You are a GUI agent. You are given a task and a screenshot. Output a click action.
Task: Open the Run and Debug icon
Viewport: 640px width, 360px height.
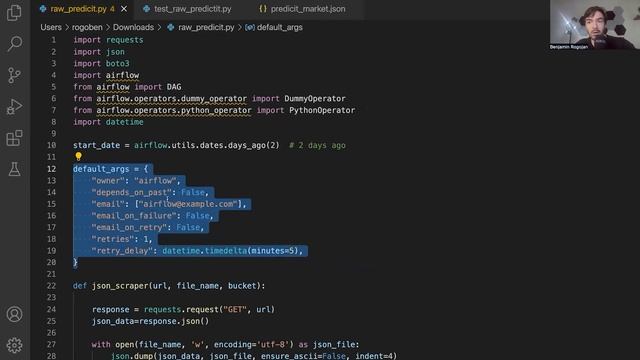point(14,107)
